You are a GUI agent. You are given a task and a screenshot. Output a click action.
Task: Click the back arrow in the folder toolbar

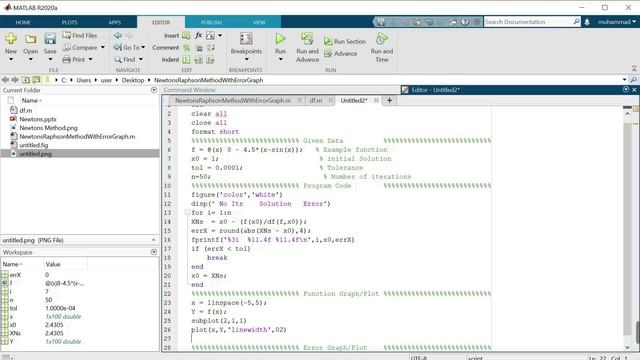5,80
